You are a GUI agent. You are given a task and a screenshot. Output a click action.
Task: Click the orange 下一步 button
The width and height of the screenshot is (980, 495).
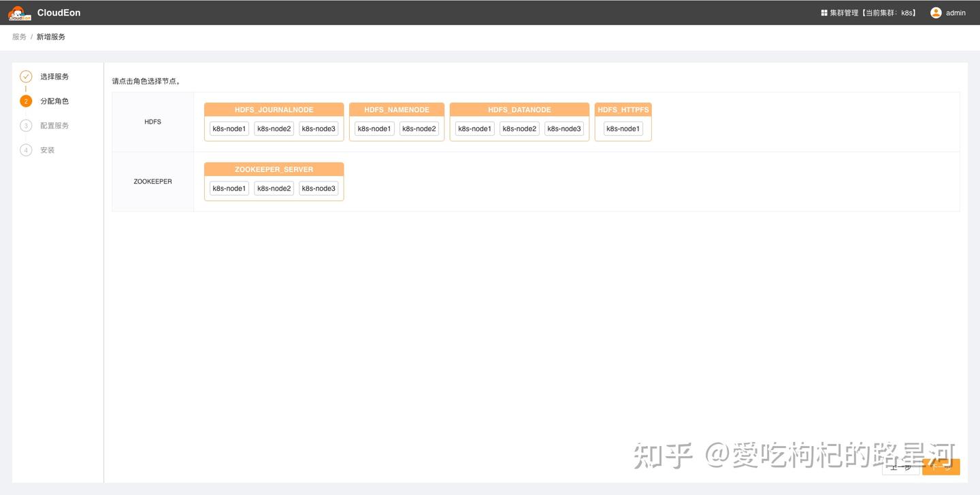(940, 467)
